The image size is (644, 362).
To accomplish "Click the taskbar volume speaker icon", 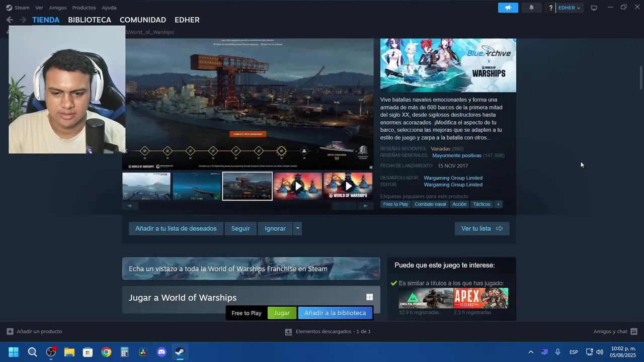I will pos(600,352).
